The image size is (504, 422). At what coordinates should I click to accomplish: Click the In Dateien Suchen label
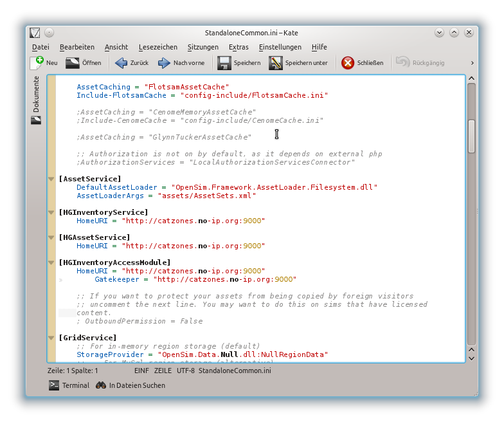137,385
